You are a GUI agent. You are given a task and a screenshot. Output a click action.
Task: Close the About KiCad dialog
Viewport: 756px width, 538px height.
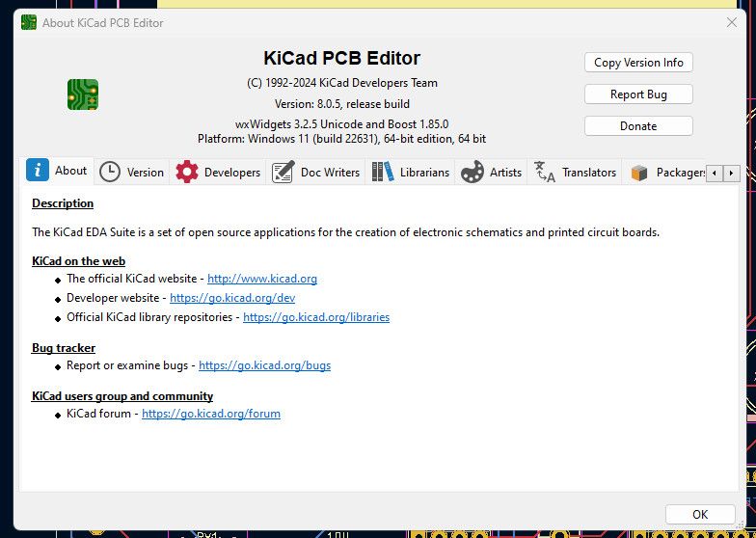point(731,22)
